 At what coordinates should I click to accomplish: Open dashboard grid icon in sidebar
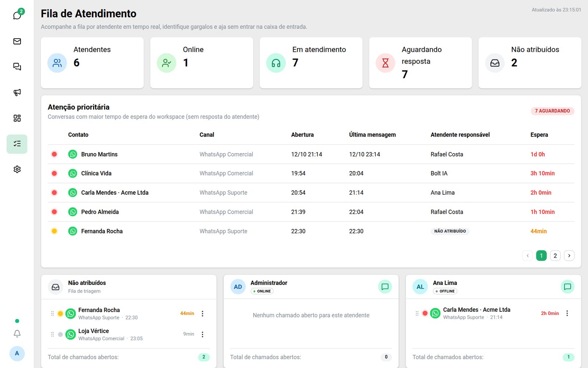click(17, 118)
